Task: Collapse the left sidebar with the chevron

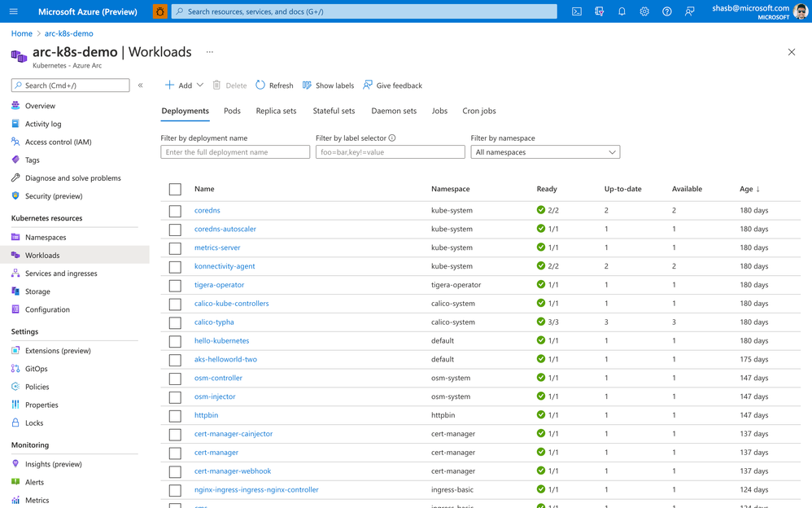Action: pyautogui.click(x=140, y=85)
